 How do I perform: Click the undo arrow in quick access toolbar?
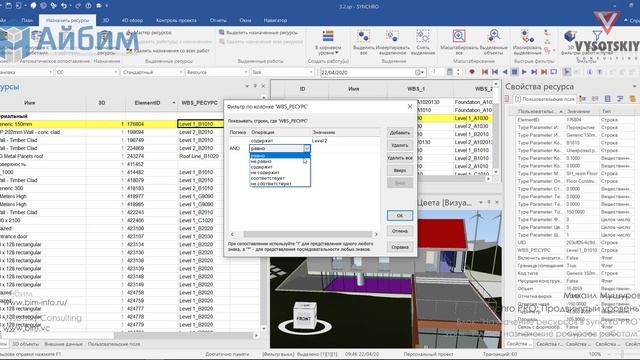[x=64, y=6]
